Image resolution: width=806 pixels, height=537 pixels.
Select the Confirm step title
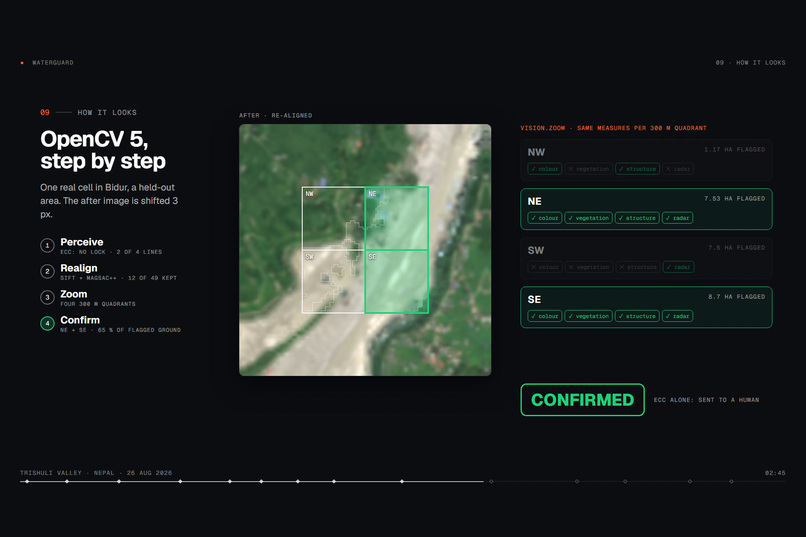pyautogui.click(x=80, y=320)
